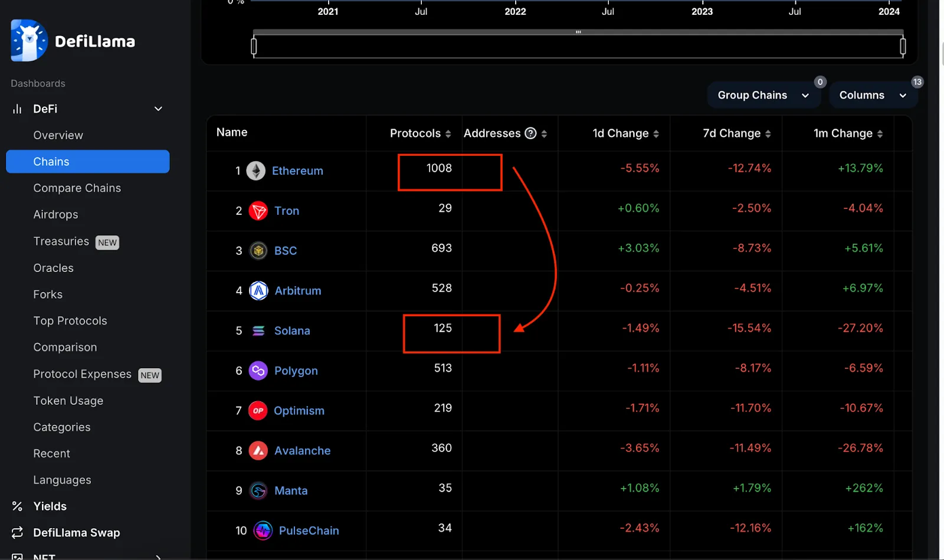Open the Polygon chain link
Screen dimensions: 944x560
296,371
